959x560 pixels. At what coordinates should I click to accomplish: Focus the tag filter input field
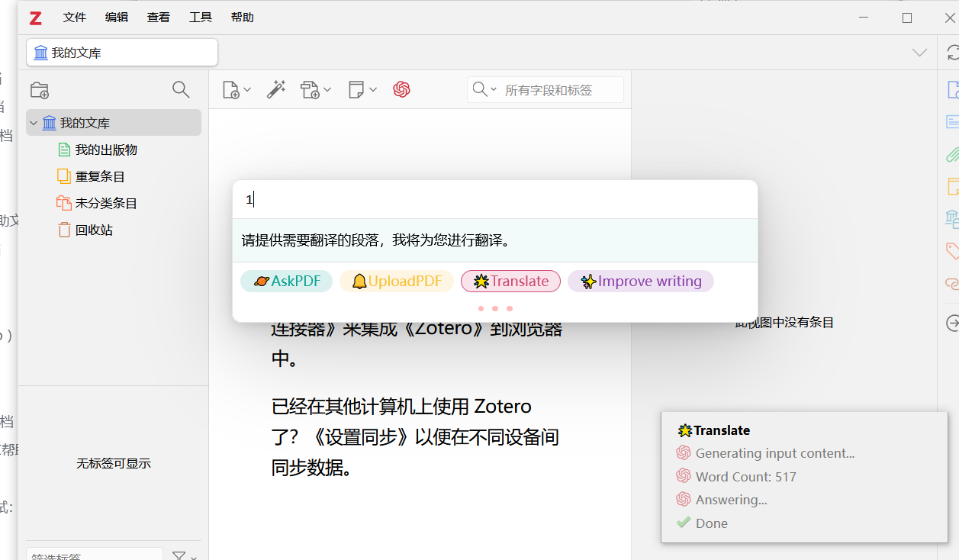pos(95,555)
